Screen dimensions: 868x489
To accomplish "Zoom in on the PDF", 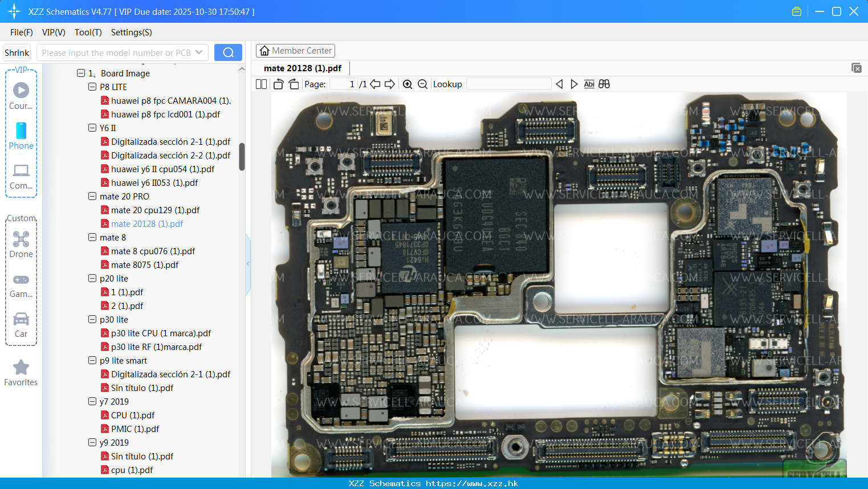I will click(x=407, y=84).
